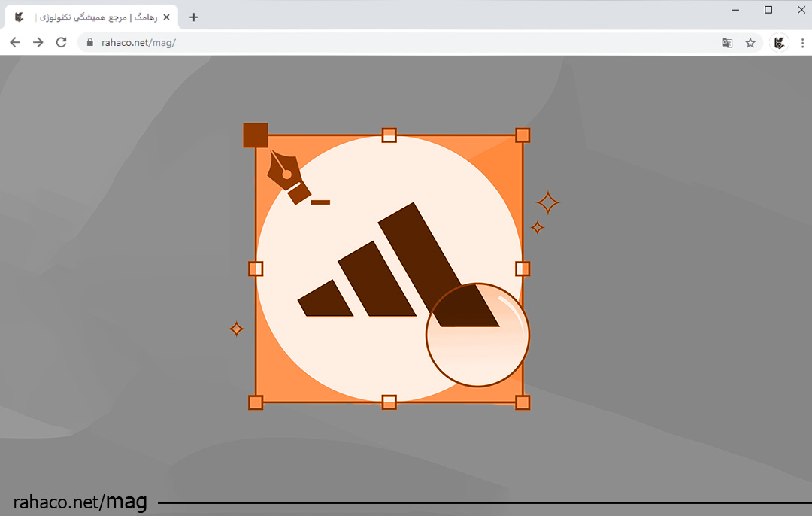Click the address bar showing rahaco.net/mag/
Screen dimensions: 812x516
[376, 43]
